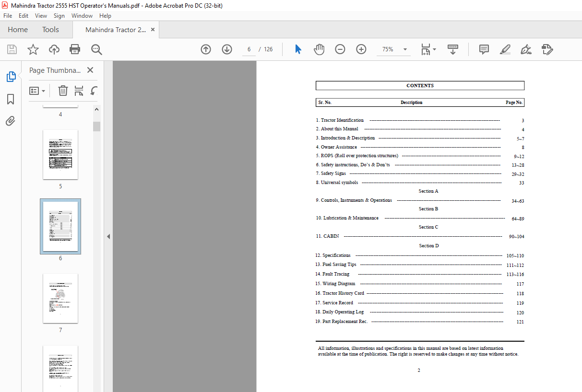582x392 pixels.
Task: Select page 7 thumbnail
Action: (x=60, y=299)
